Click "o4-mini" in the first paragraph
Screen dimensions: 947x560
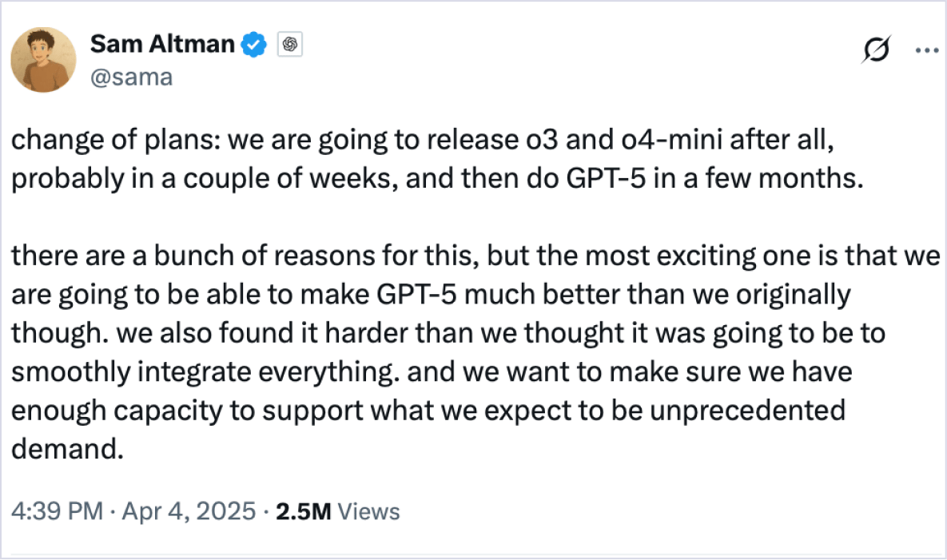tap(671, 139)
